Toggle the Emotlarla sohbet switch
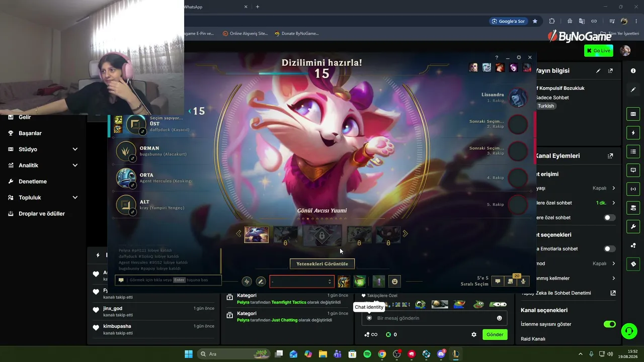644x362 pixels. (x=610, y=249)
